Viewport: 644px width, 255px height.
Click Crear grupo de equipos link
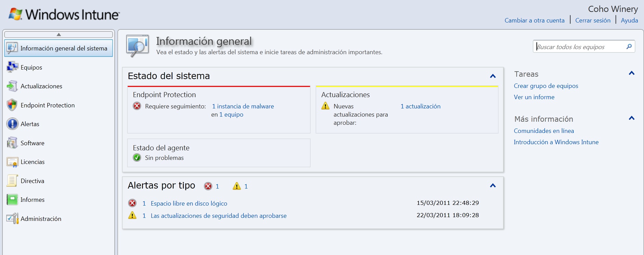[546, 86]
